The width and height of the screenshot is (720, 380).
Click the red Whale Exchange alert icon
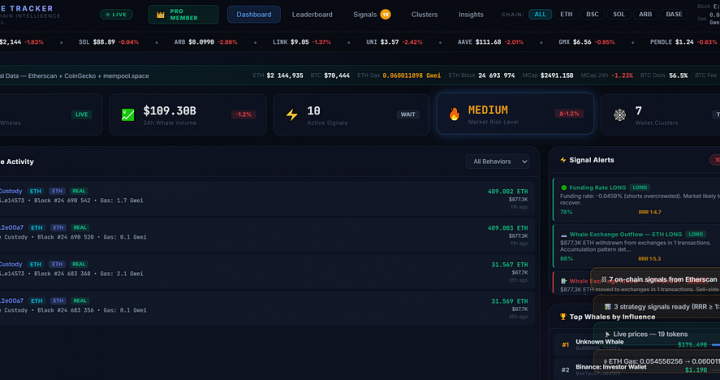564,281
